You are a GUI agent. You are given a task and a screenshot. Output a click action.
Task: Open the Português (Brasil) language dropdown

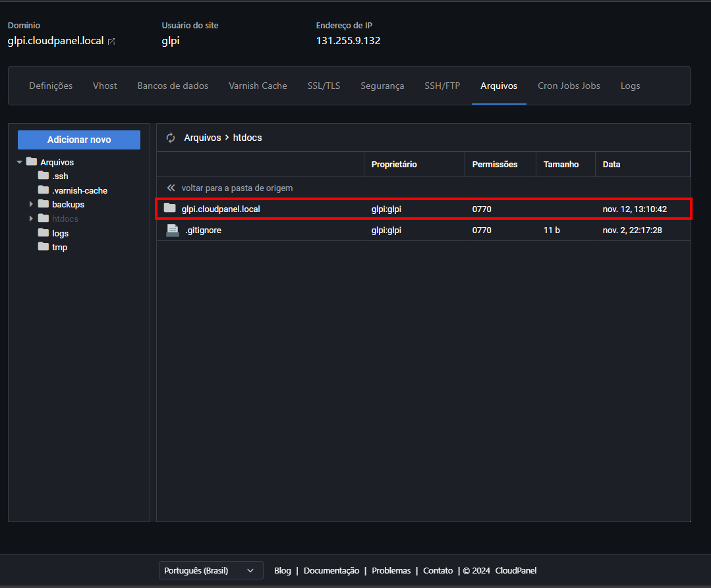pyautogui.click(x=210, y=570)
